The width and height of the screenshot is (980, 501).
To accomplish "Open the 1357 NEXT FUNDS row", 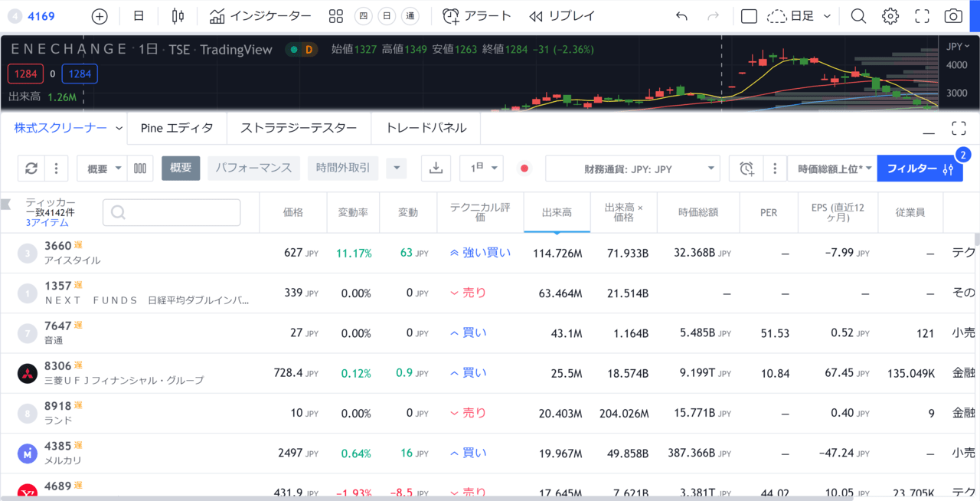I will (488, 293).
